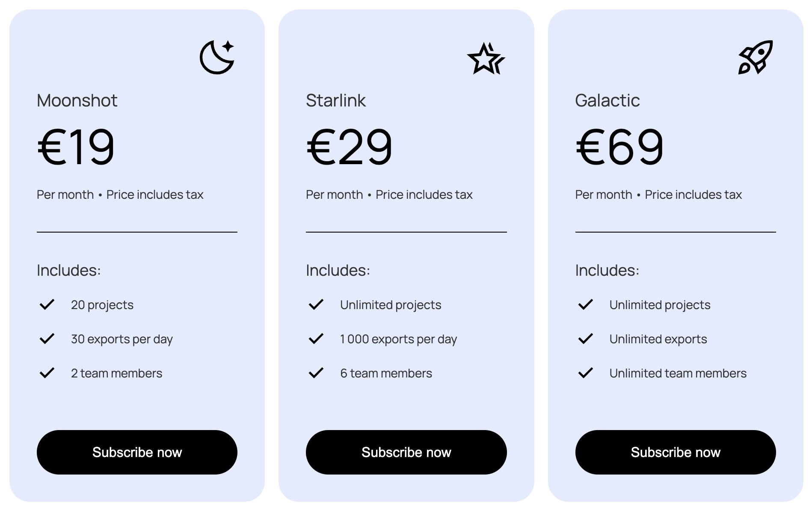This screenshot has height=513, width=812.
Task: Subscribe now to the Moonshot plan
Action: (137, 452)
